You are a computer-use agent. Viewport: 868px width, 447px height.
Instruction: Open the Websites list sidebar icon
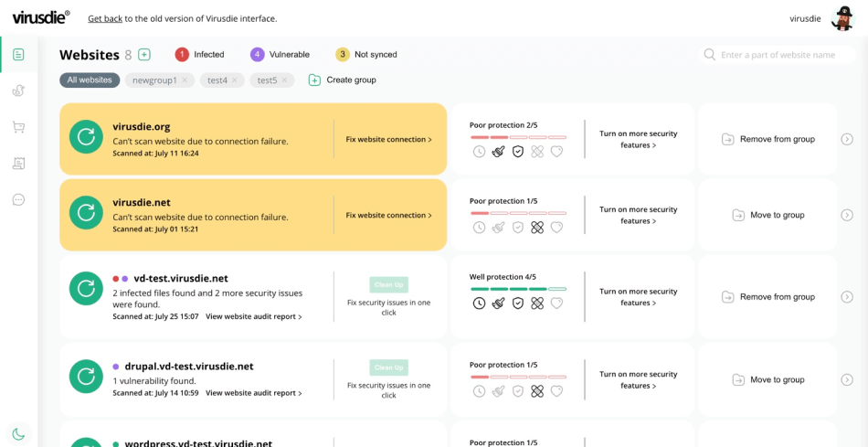(x=19, y=54)
